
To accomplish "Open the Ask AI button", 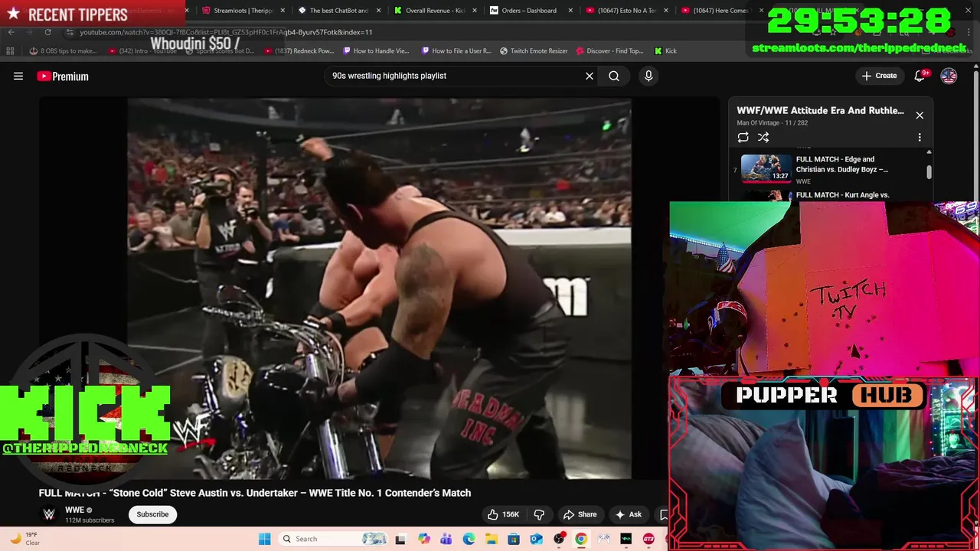I will coord(629,514).
